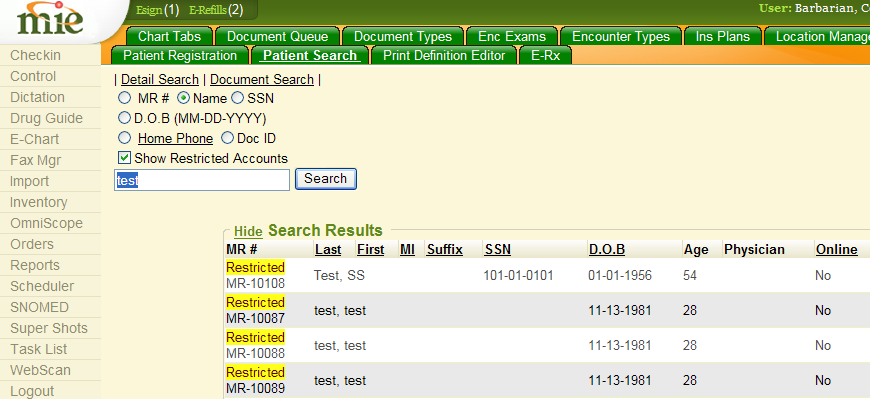
Task: Select the SSN radio button
Action: tap(237, 98)
